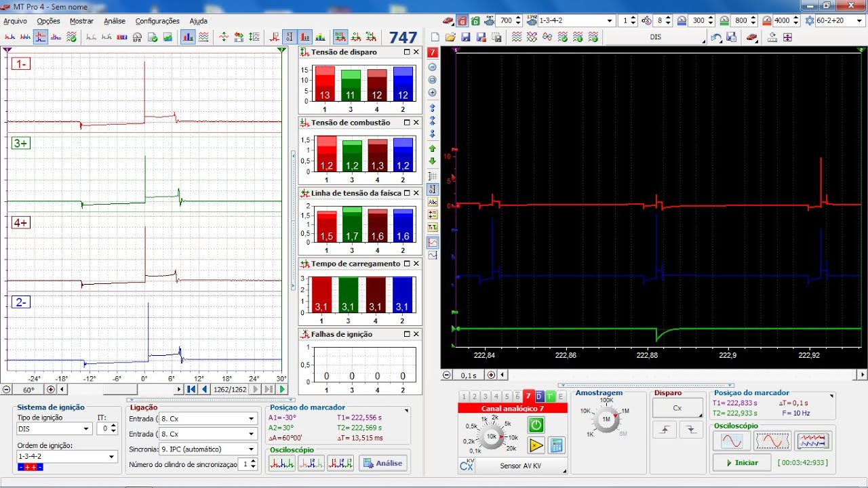Close the Tensão de disparo panel
Screen dimensions: 868x488
pyautogui.click(x=416, y=52)
